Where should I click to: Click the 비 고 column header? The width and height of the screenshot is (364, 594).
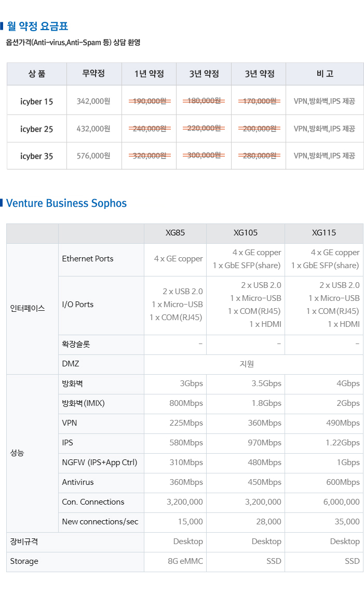[x=325, y=74]
